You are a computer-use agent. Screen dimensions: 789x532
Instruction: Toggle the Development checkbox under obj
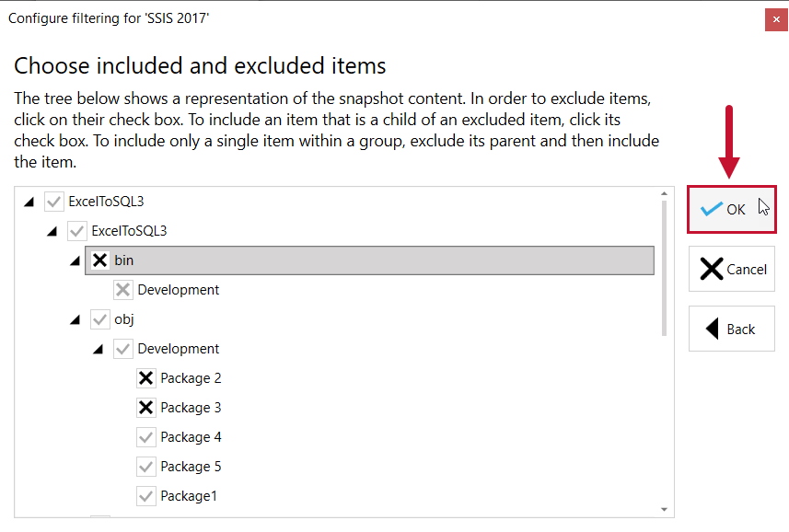(123, 349)
